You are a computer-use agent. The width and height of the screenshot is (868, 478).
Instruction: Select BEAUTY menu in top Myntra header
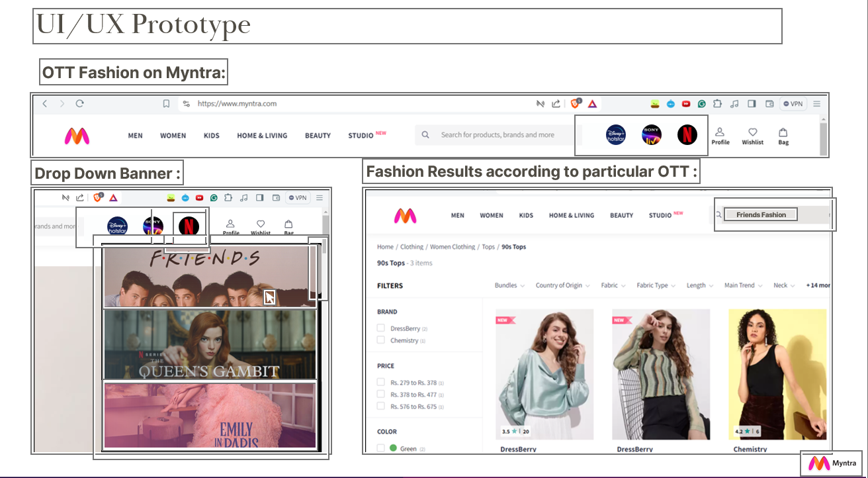[318, 136]
